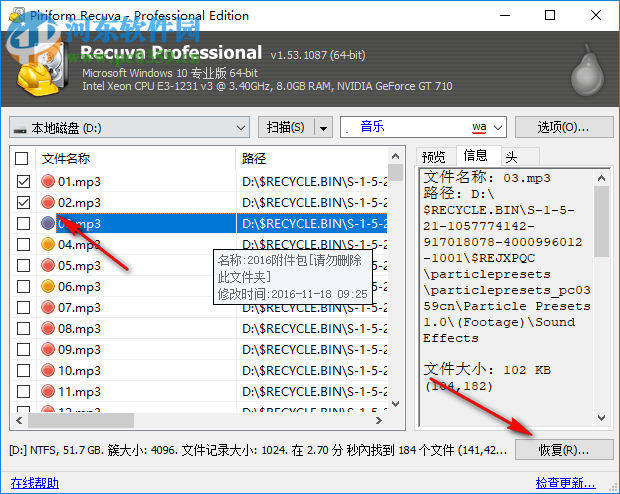The height and width of the screenshot is (494, 620).
Task: Check the 04.mp3 checkbox
Action: pyautogui.click(x=23, y=244)
